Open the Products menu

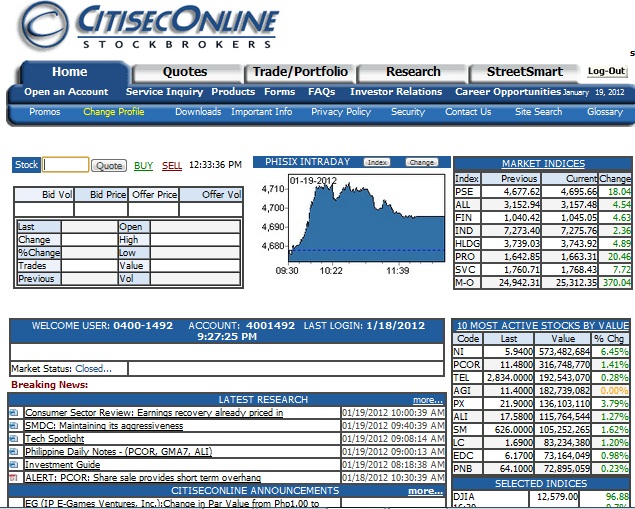233,92
